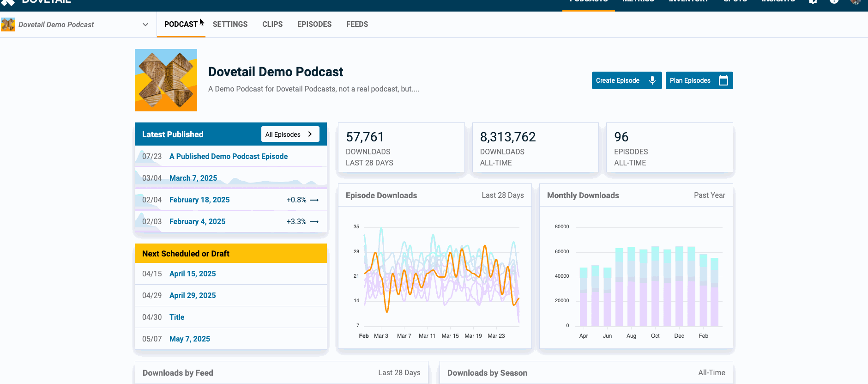Open 'A Published Demo Podcast Episode' link
Screen dimensions: 868x384
click(x=228, y=157)
